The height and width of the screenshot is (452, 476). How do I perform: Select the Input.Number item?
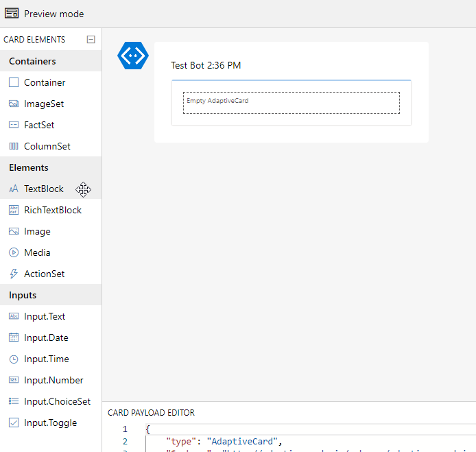pos(51,380)
